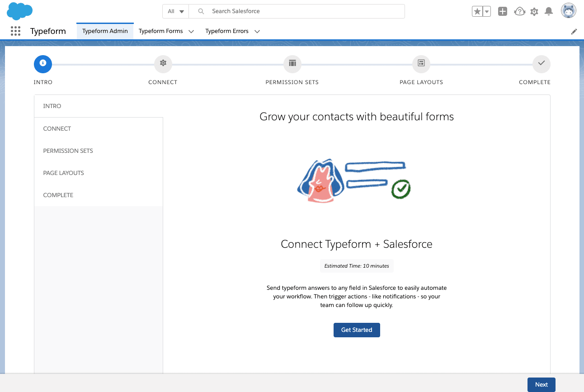Select INTRO in the side list
The width and height of the screenshot is (584, 392).
[99, 106]
